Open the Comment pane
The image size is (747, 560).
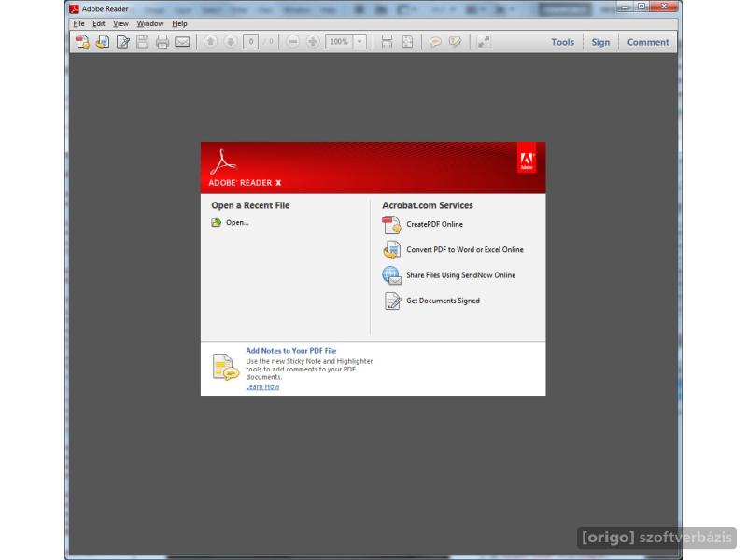(648, 42)
